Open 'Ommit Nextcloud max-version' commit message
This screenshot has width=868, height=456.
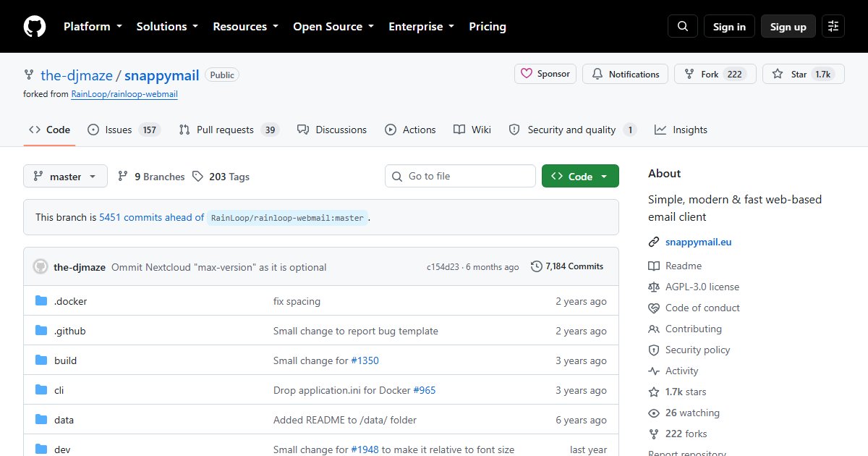point(219,267)
